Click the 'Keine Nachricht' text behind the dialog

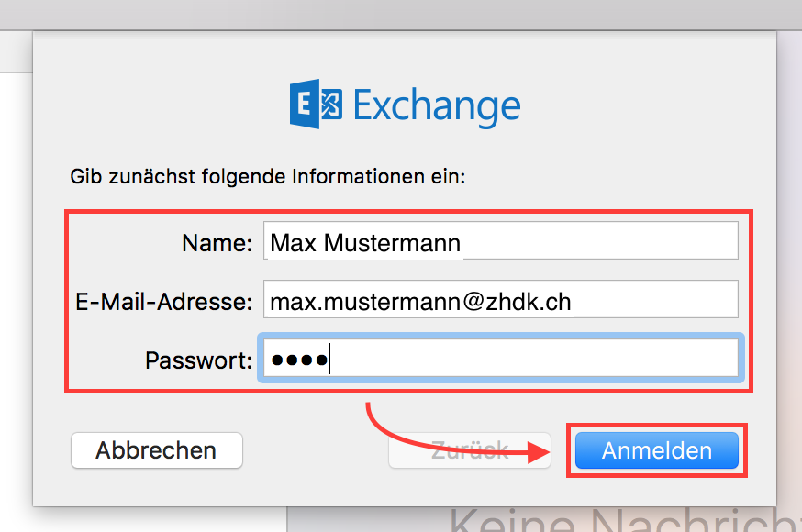pos(624,520)
